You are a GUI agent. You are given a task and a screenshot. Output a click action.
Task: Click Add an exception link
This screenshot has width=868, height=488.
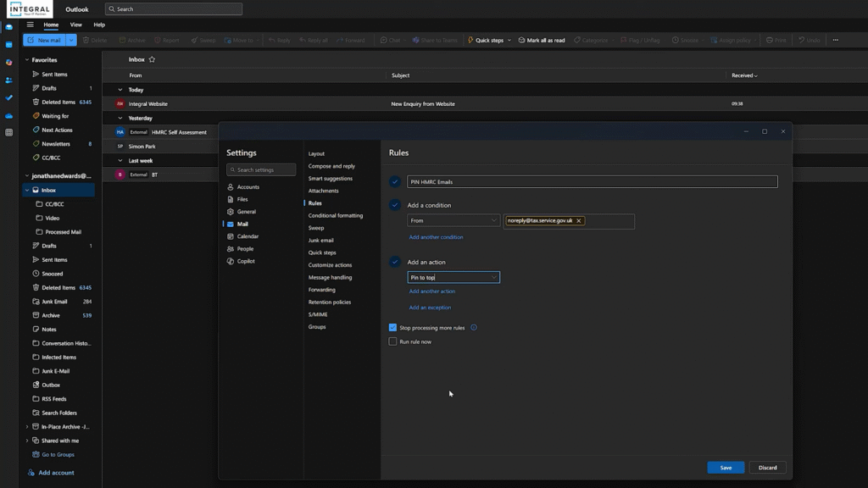click(430, 308)
